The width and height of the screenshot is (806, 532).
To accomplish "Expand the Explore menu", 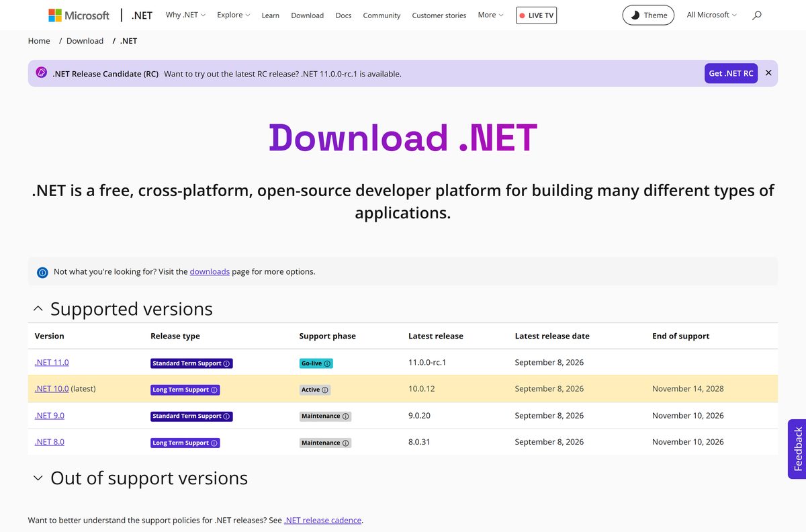I will click(234, 15).
